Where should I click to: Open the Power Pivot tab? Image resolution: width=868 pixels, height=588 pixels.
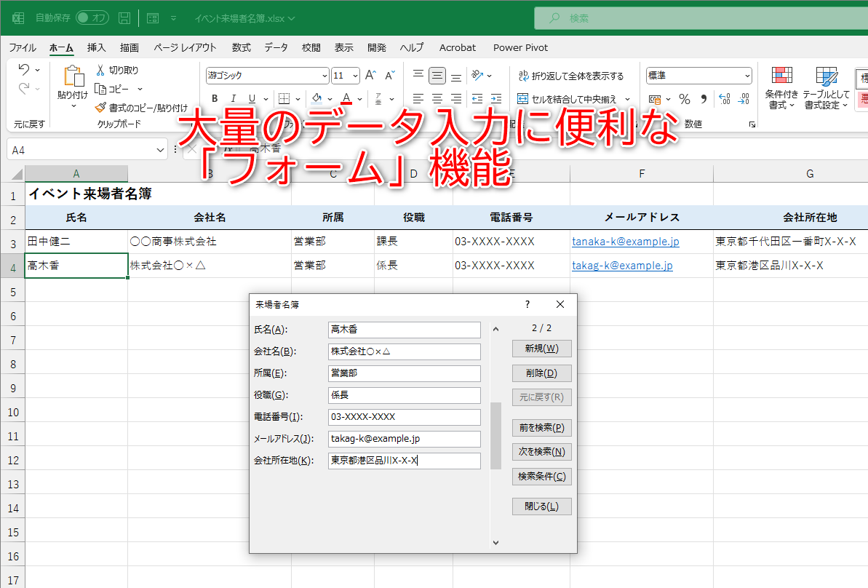tap(520, 47)
